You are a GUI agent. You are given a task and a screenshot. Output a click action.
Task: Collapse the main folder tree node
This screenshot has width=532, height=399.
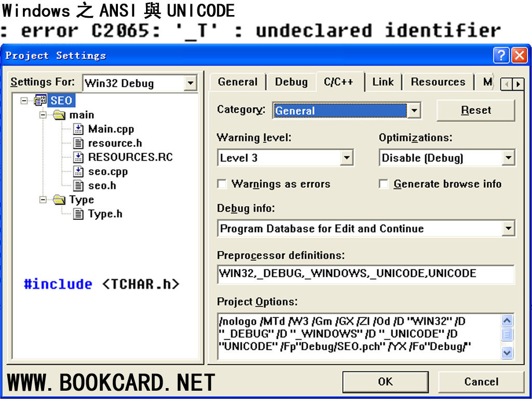point(44,115)
